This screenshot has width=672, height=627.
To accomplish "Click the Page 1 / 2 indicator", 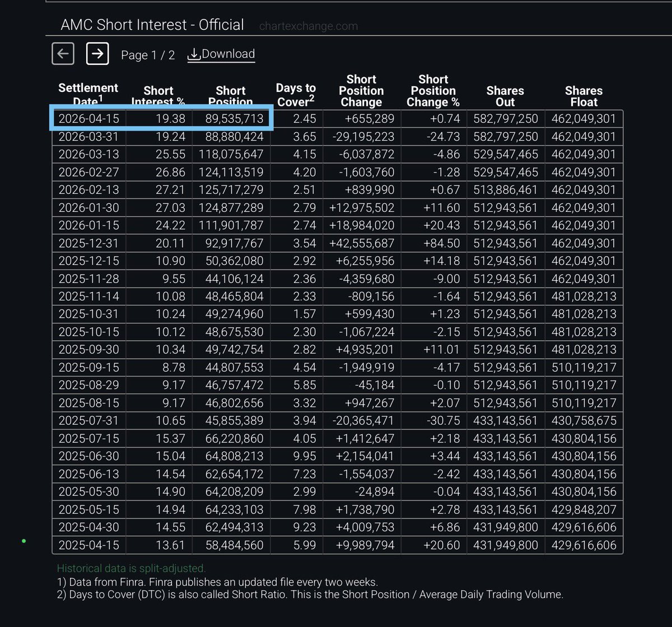I will click(x=148, y=55).
